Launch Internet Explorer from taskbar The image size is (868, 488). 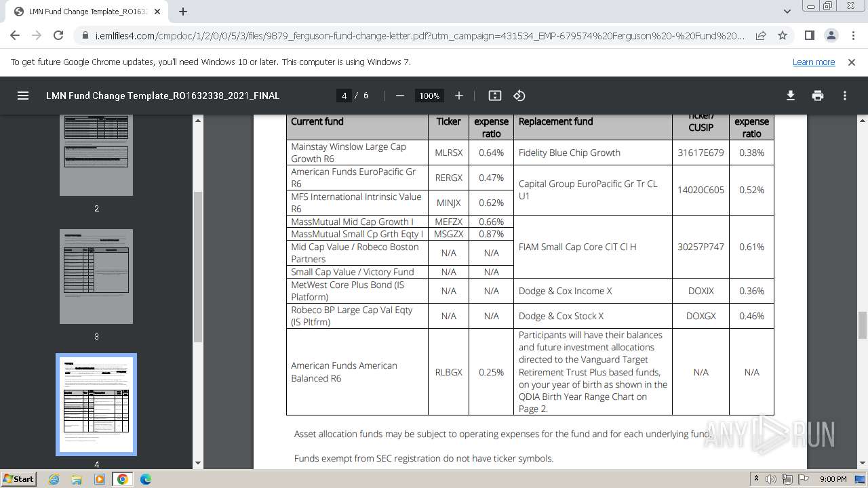coord(54,479)
